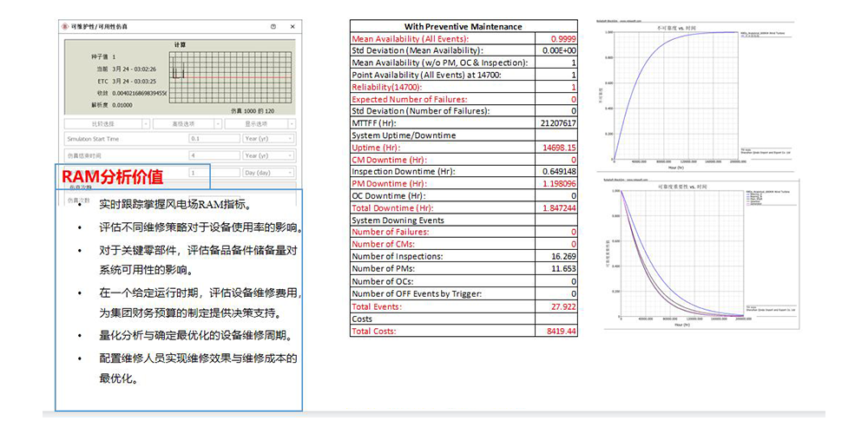Click the 高级选项 button
This screenshot has height=434, width=868.
pos(184,124)
